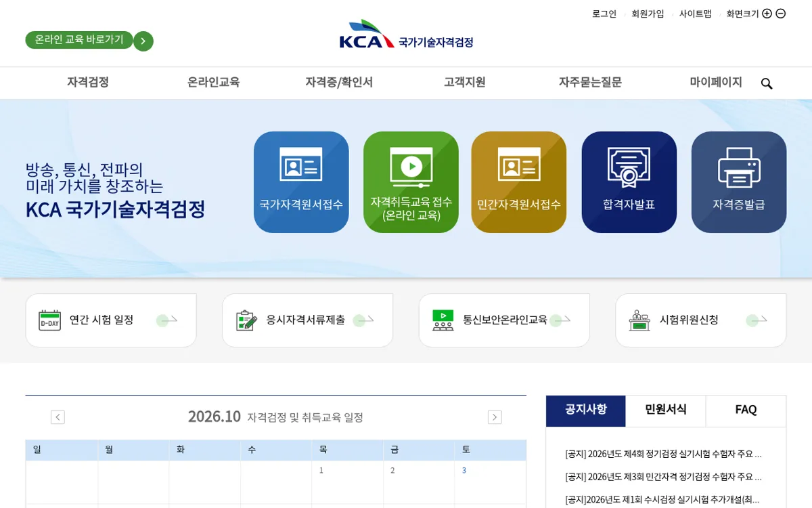Click the arrow next to 온라인 교육 바로가기
Viewport: 812px width, 508px height.
tap(143, 41)
